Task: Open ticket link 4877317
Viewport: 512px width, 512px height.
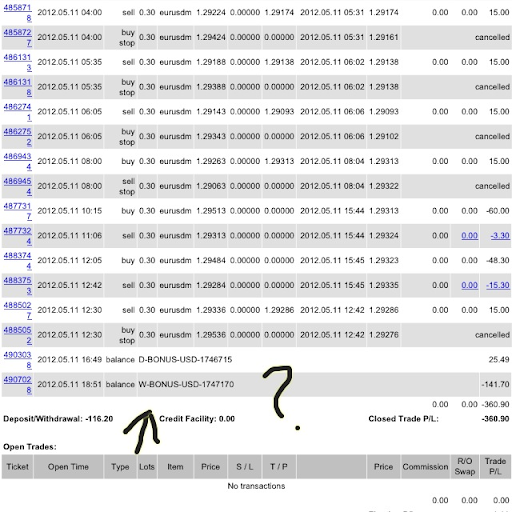Action: tap(18, 211)
